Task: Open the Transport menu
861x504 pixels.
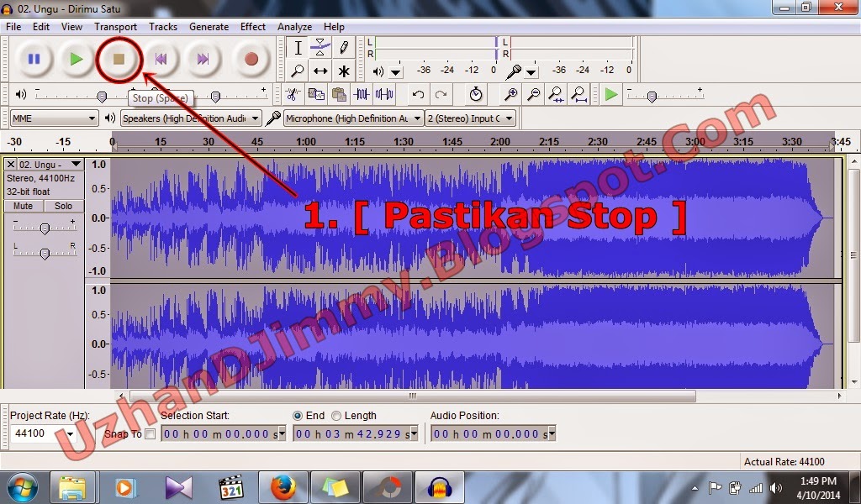Action: click(115, 26)
